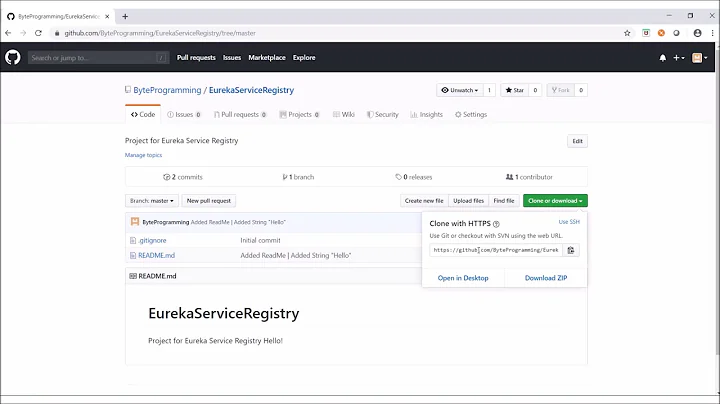Click the watchers count 1
This screenshot has width=720, height=404.
click(489, 90)
